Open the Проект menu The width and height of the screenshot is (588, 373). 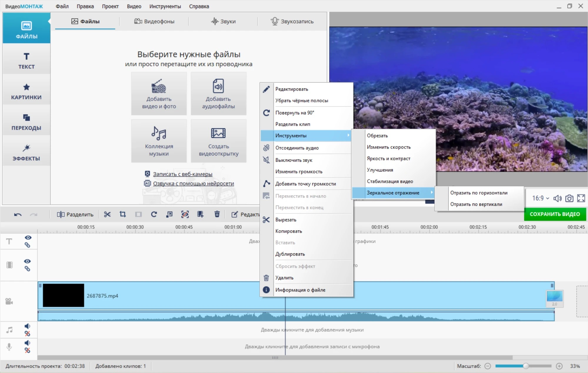click(x=110, y=6)
